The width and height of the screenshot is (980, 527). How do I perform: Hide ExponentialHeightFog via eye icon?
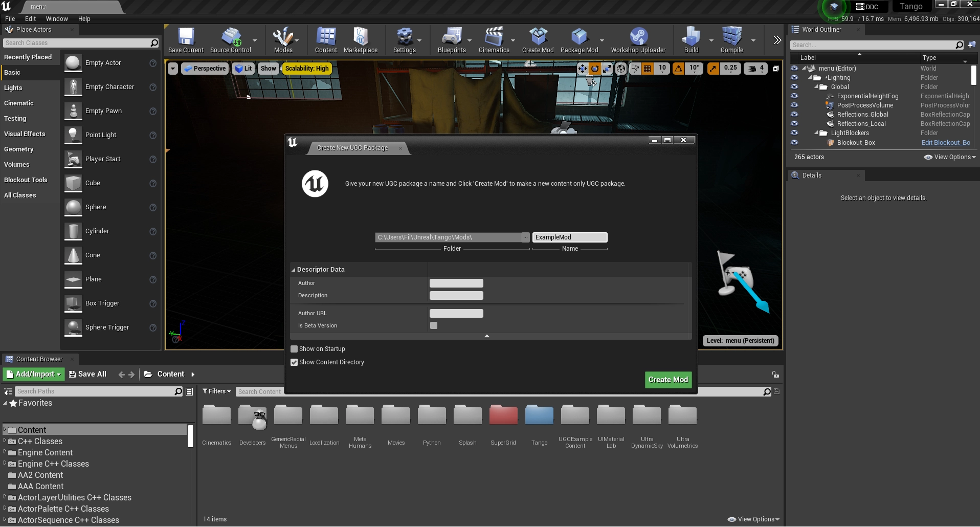(x=794, y=96)
